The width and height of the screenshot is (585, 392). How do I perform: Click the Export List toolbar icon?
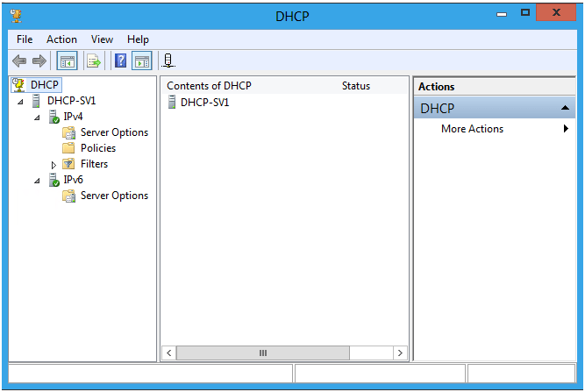[x=94, y=61]
